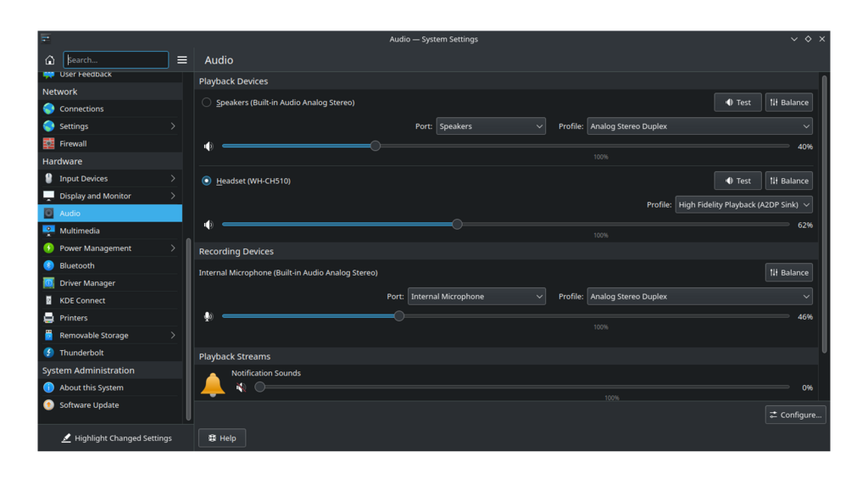This screenshot has height=496, width=868.
Task: Open the Firewall settings entry
Action: click(73, 143)
